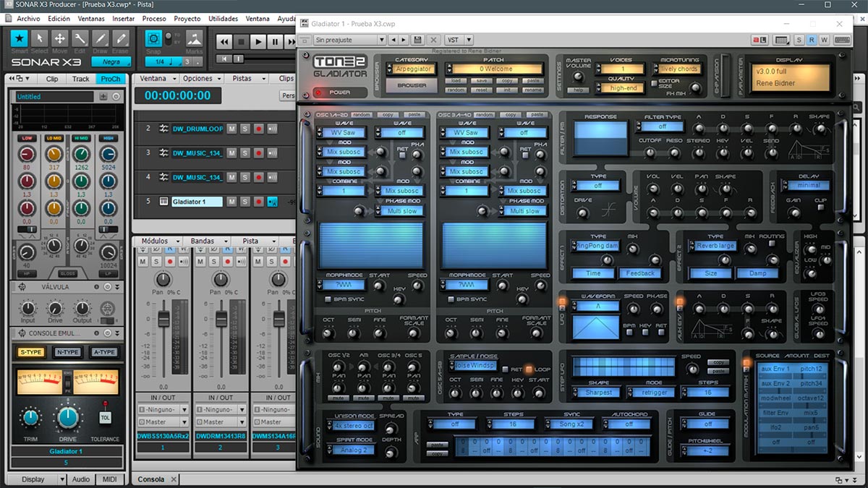
Task: Toggle the Sample/Noise RET checkbox
Action: coord(506,369)
